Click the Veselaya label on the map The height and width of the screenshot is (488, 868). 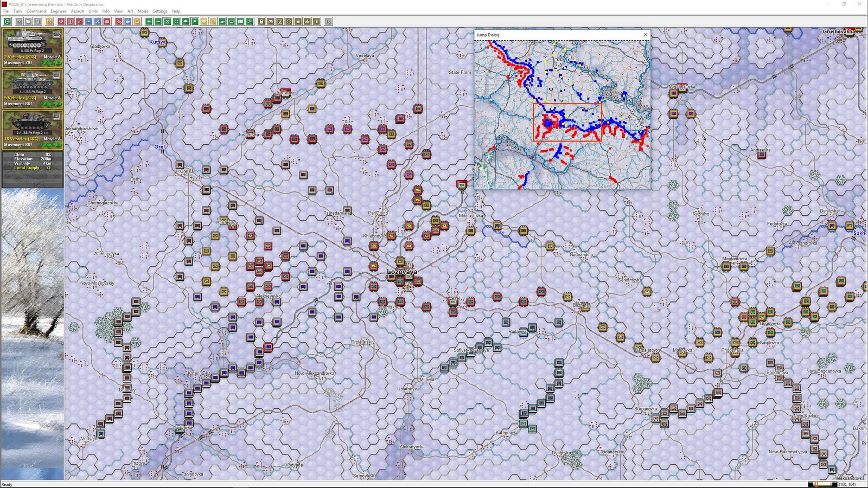(365, 55)
